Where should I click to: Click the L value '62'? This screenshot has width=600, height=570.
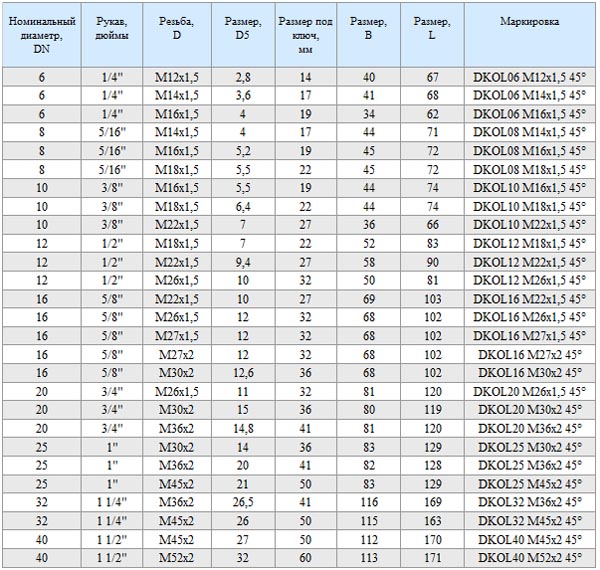432,114
